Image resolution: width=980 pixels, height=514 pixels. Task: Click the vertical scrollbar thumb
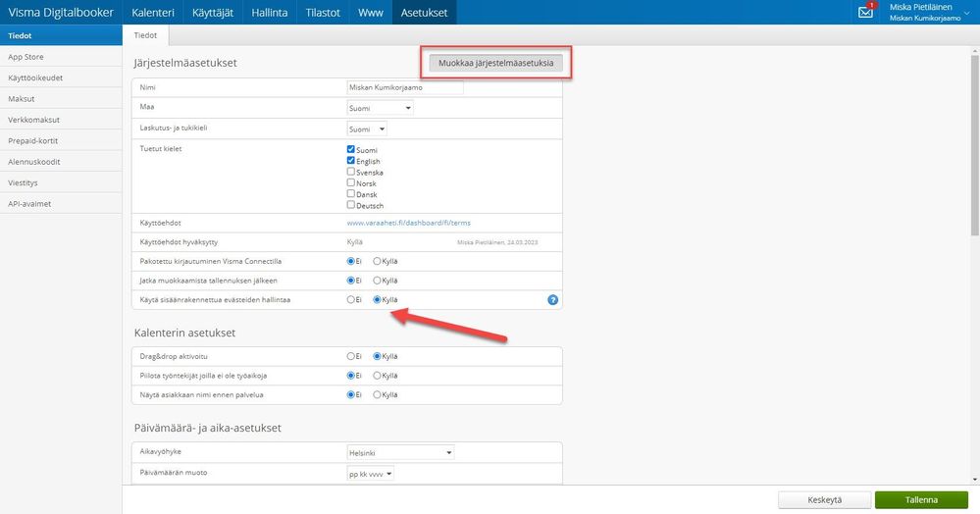[974, 145]
